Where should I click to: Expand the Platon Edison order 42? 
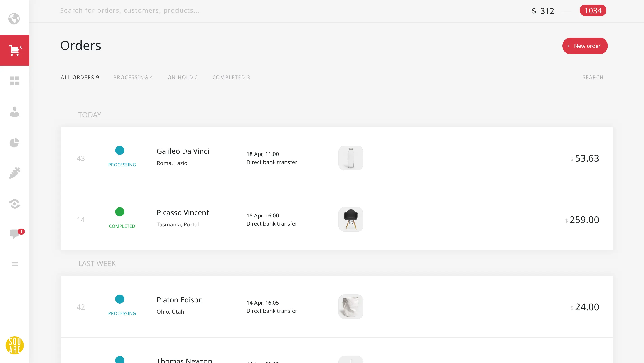click(337, 306)
